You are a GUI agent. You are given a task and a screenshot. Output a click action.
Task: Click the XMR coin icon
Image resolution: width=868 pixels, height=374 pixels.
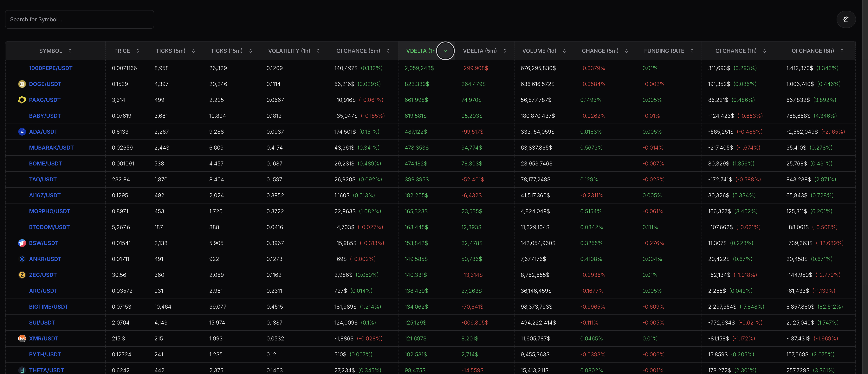(22, 338)
